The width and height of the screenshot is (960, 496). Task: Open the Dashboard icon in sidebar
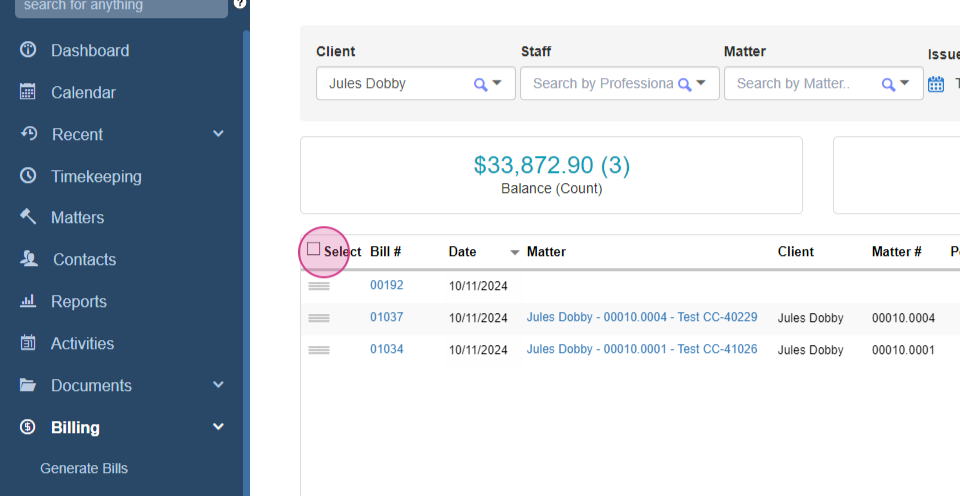(28, 50)
